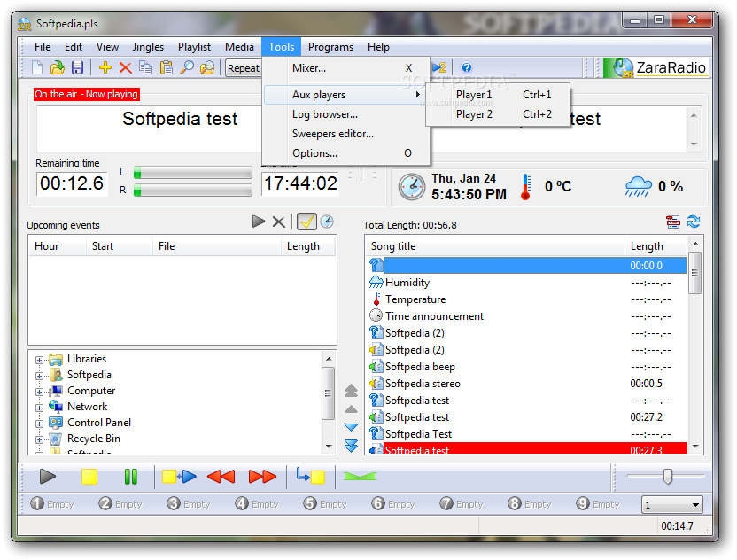Select Player 1 in Aux players submenu
This screenshot has width=737, height=560.
498,95
